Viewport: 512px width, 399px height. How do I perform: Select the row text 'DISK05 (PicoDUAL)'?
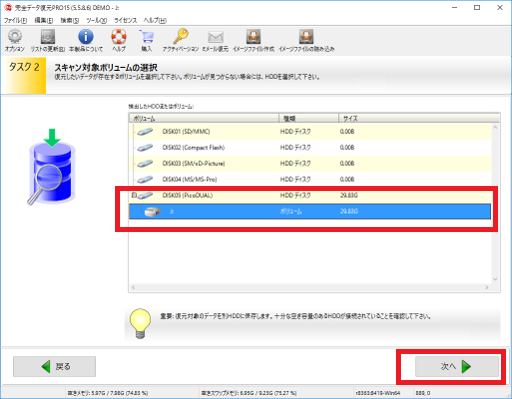pos(188,195)
